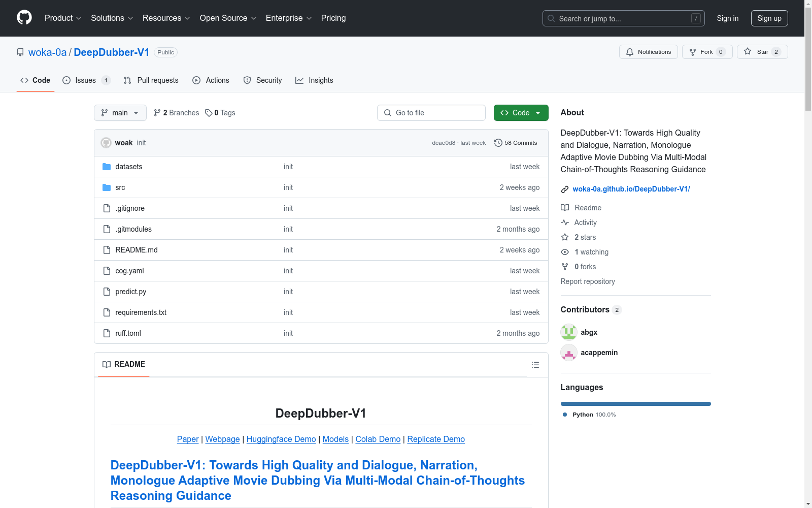Screen dimensions: 812x508
Task: Expand the Open Source menu
Action: 228,18
